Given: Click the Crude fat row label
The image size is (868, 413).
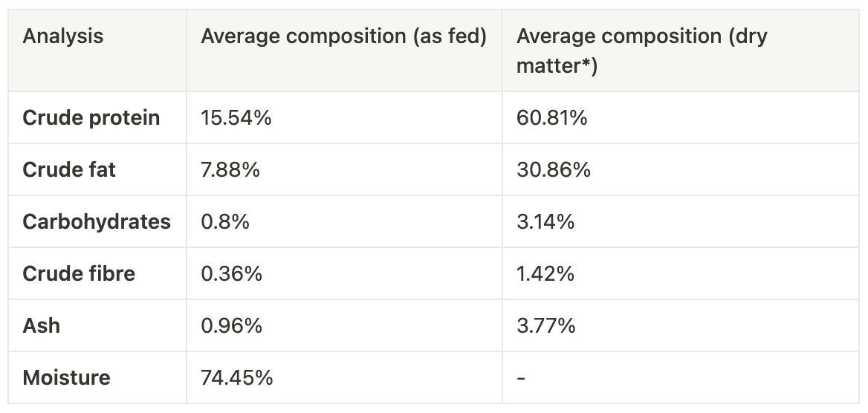Looking at the screenshot, I should (x=69, y=170).
